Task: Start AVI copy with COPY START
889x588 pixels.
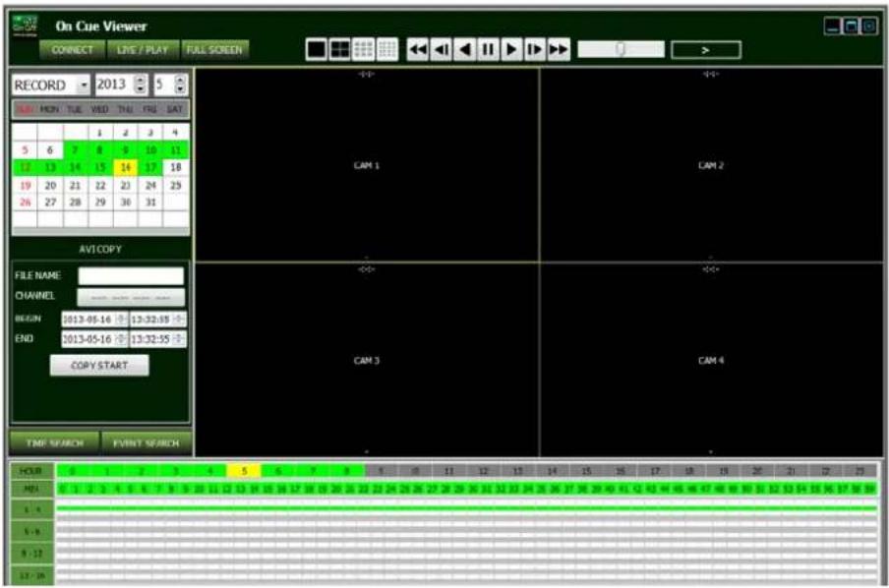Action: (x=99, y=365)
